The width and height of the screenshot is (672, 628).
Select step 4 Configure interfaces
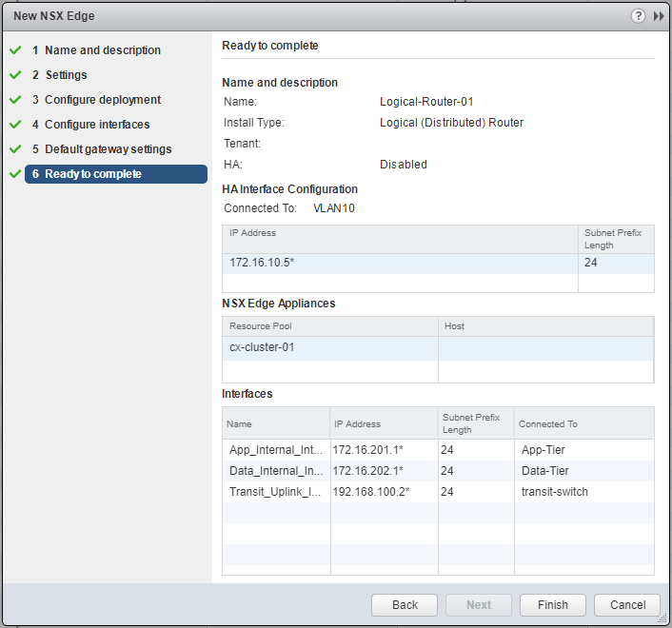96,125
